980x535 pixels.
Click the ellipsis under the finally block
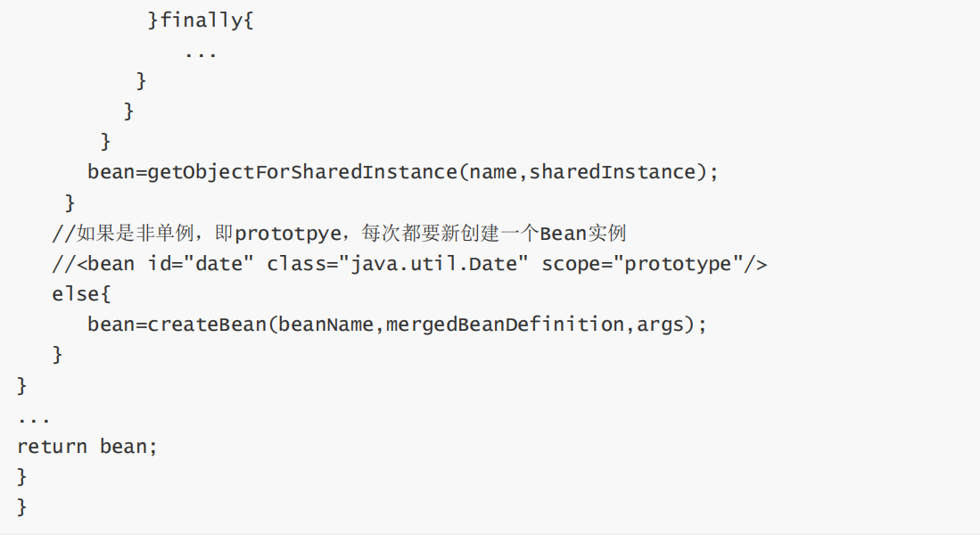pos(201,53)
